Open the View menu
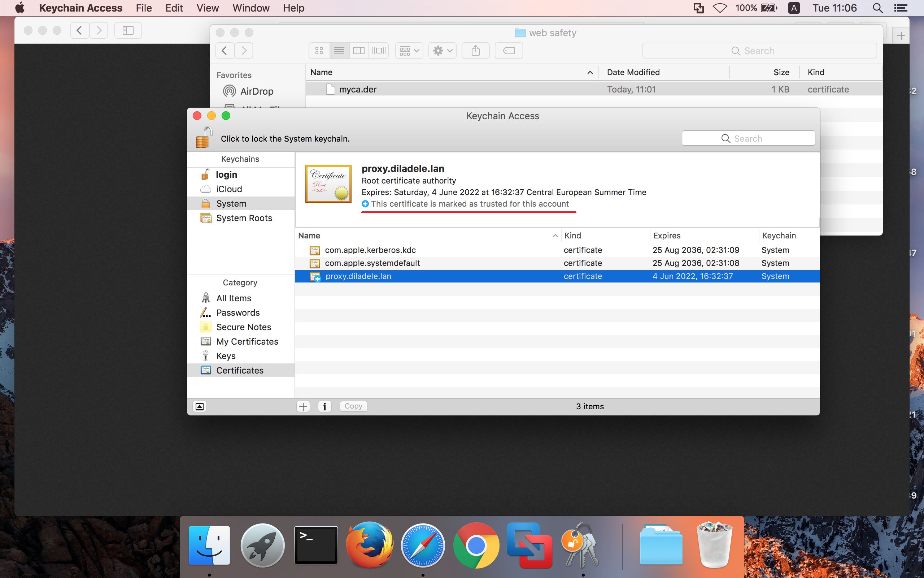This screenshot has height=578, width=924. pyautogui.click(x=207, y=8)
